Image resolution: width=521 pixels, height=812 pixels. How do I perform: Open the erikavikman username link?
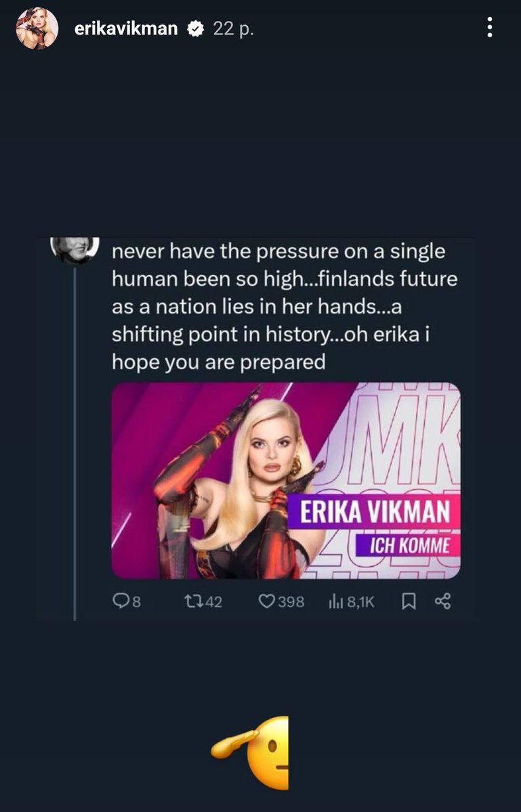(x=126, y=28)
